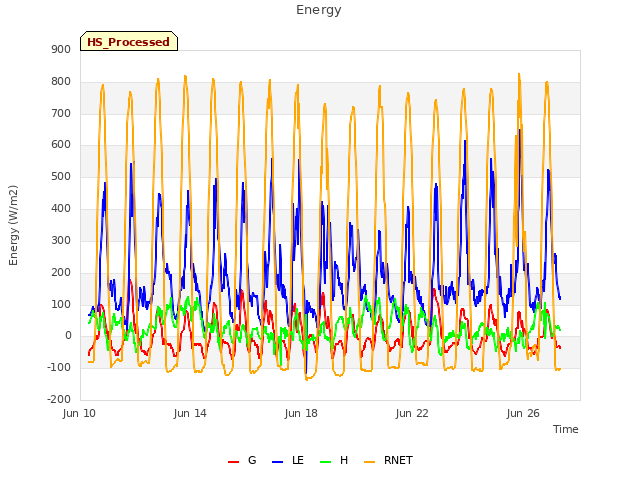Click the Jun 22 x-axis label
Image resolution: width=640 pixels, height=480 pixels.
[412, 413]
